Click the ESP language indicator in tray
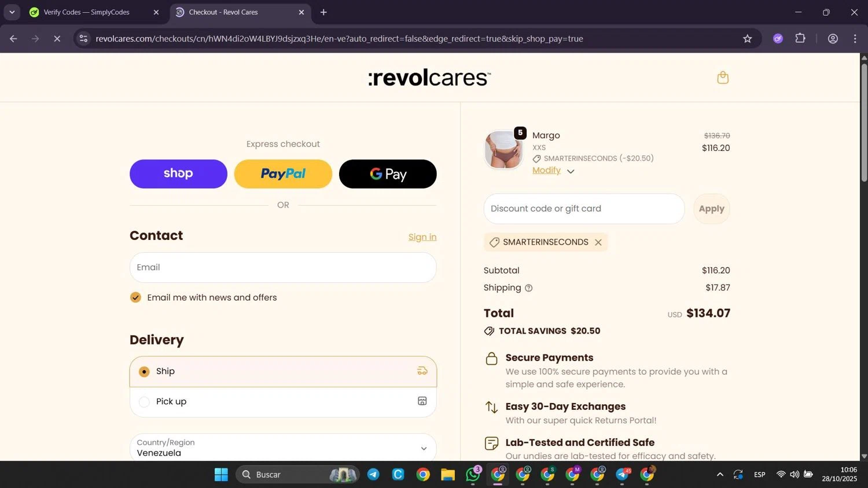Screen dimensions: 868x488 point(760,475)
